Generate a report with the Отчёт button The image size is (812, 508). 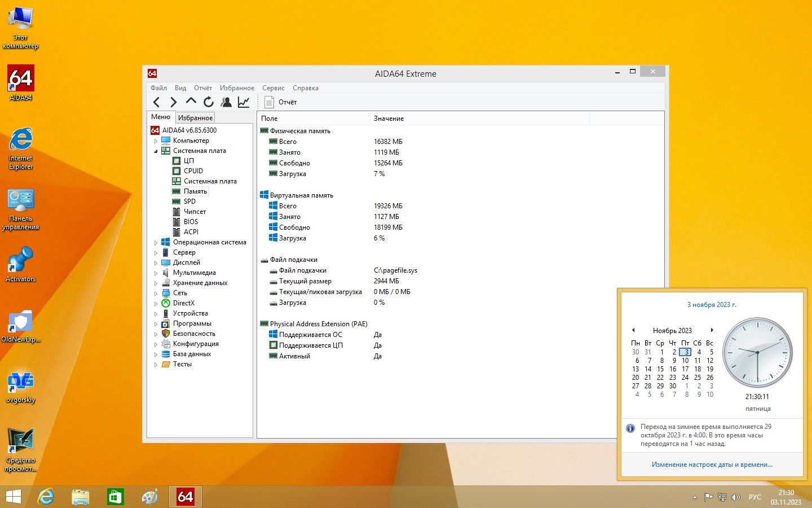pyautogui.click(x=281, y=102)
